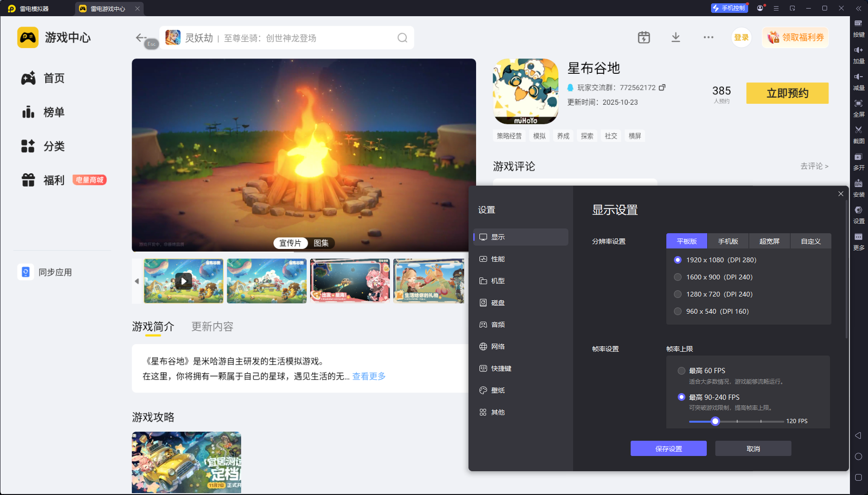Open 其他 other settings section

pos(521,412)
